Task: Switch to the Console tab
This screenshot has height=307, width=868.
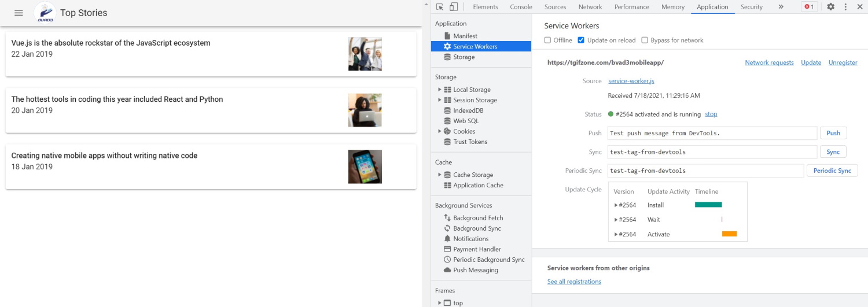Action: [x=521, y=7]
